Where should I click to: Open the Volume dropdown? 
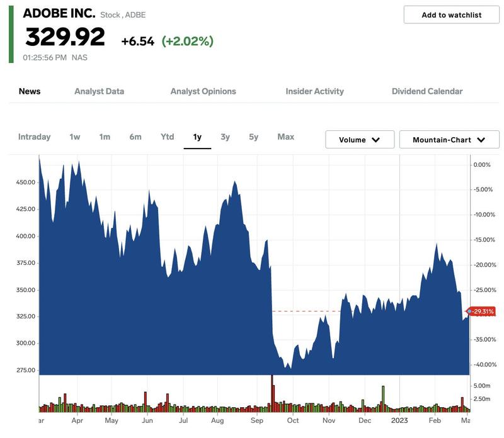(x=360, y=140)
